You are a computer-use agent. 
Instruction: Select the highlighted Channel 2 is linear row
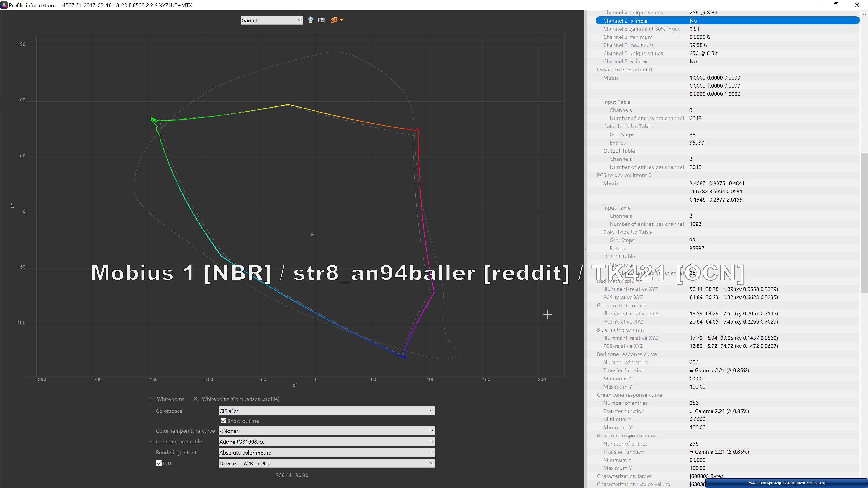click(x=727, y=21)
